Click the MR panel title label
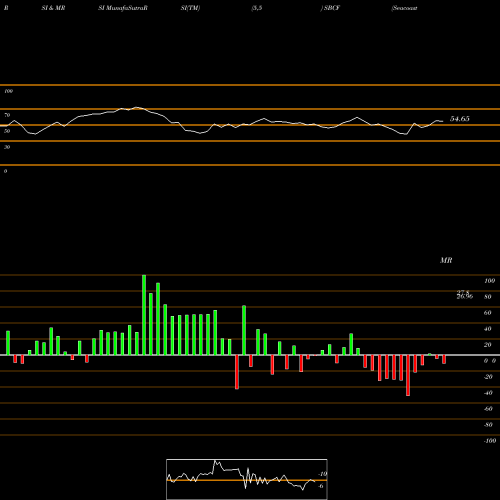Screen dimensions: 500x500 446,260
